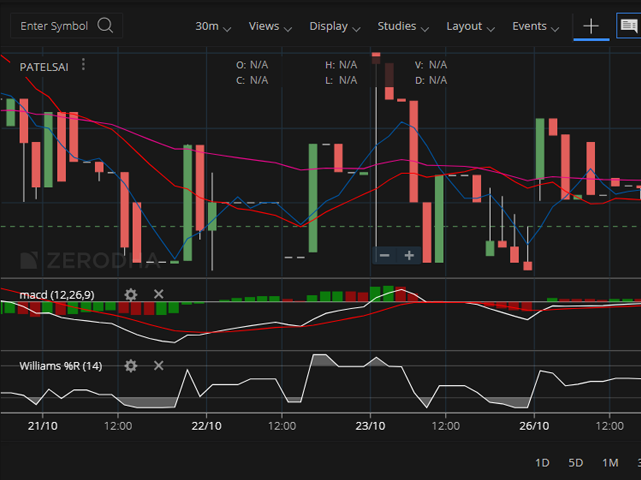Open the Events menu

coord(536,26)
